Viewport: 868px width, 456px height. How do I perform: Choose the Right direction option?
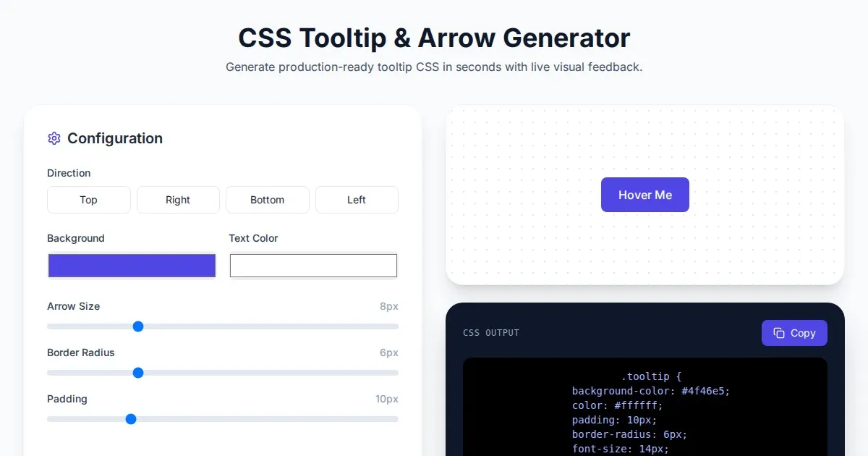[x=178, y=200]
